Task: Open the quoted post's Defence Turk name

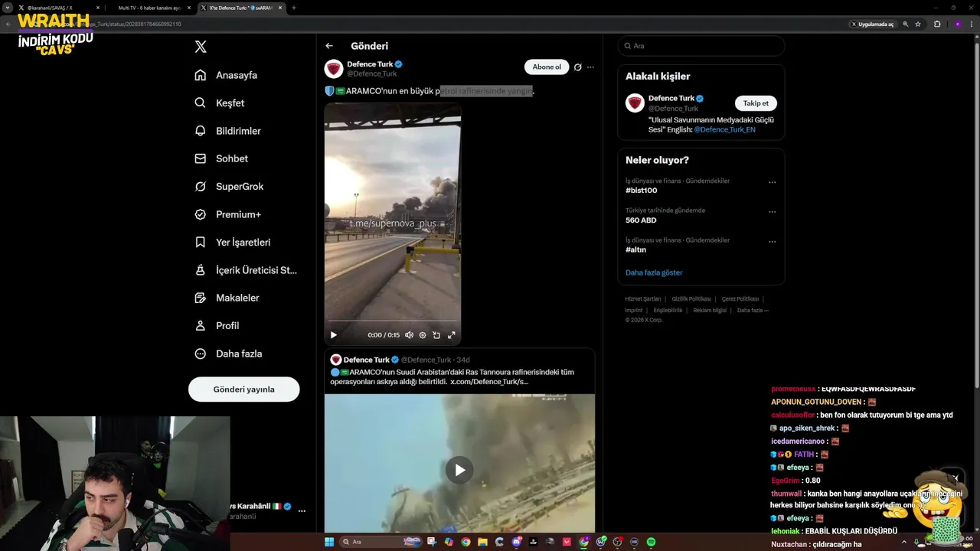Action: (x=367, y=360)
